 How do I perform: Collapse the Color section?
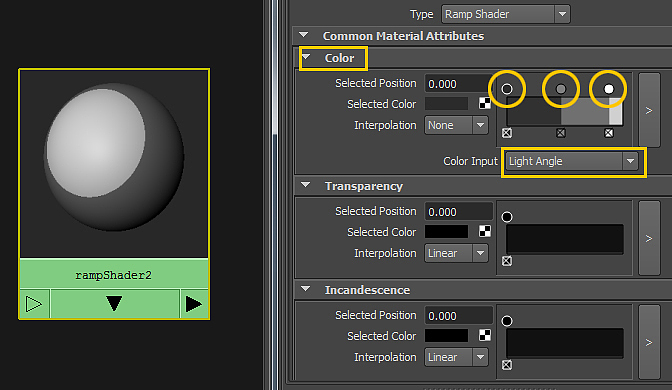[306, 57]
